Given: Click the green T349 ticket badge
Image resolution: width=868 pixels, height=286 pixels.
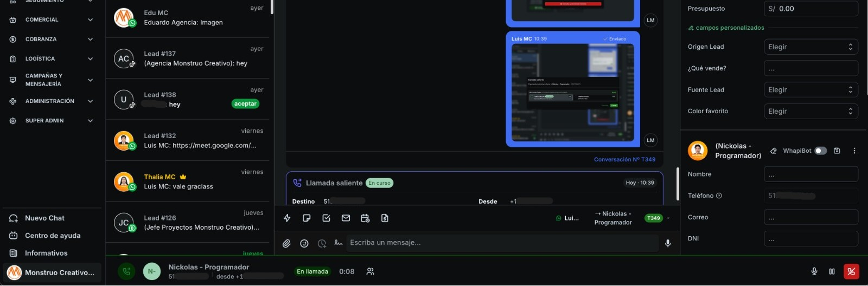Looking at the screenshot, I should [653, 218].
